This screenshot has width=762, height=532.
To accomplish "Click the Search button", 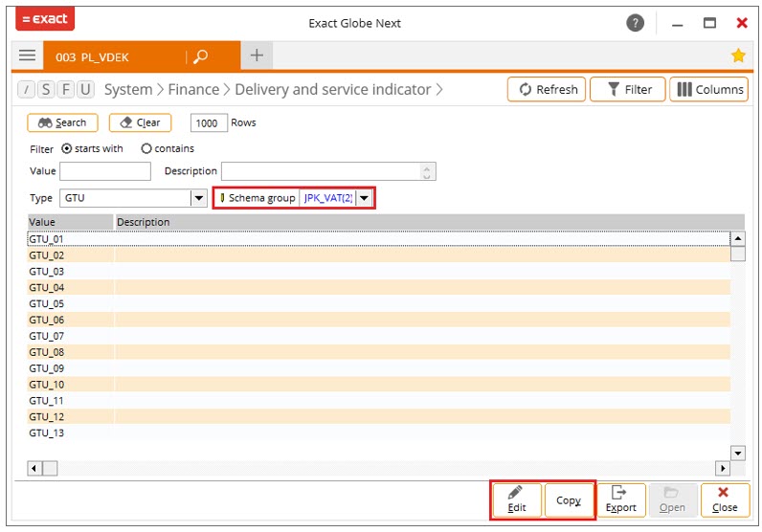I will click(62, 122).
